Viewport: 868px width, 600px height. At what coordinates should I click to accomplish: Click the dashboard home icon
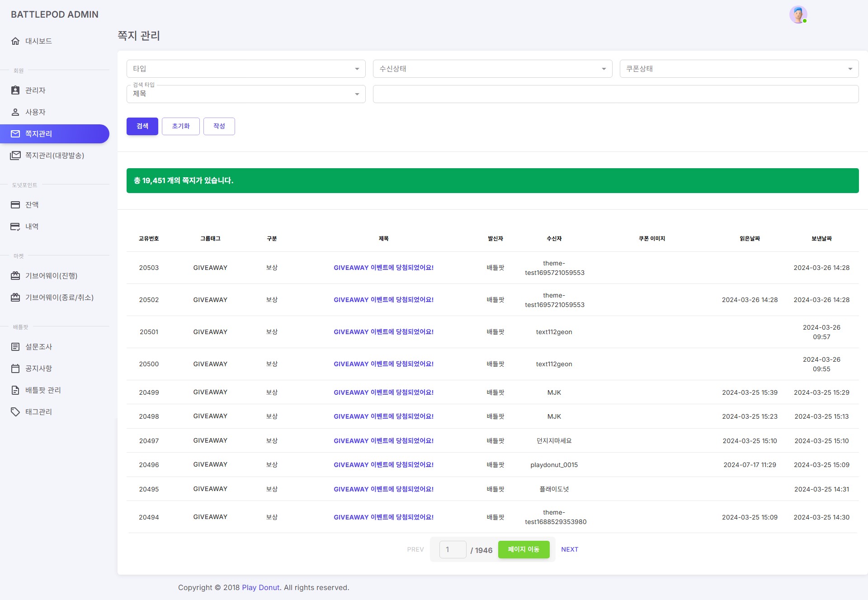(x=15, y=41)
